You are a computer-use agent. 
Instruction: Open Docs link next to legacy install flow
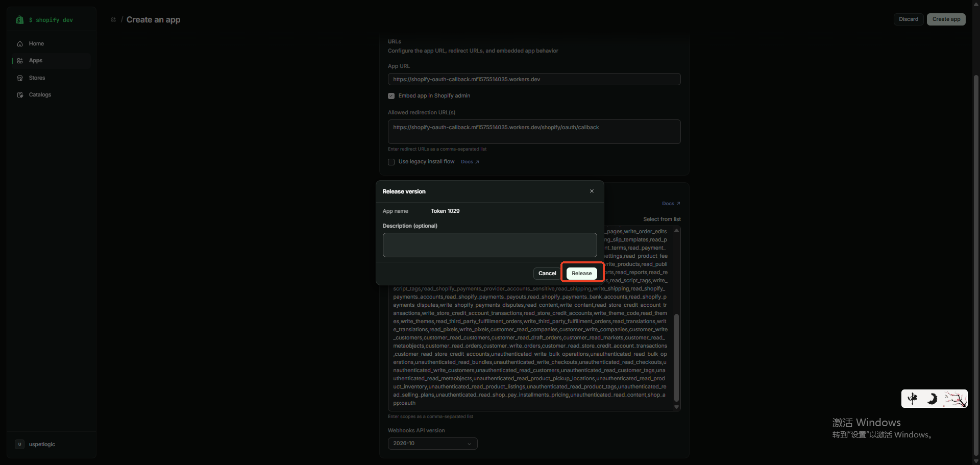[470, 162]
